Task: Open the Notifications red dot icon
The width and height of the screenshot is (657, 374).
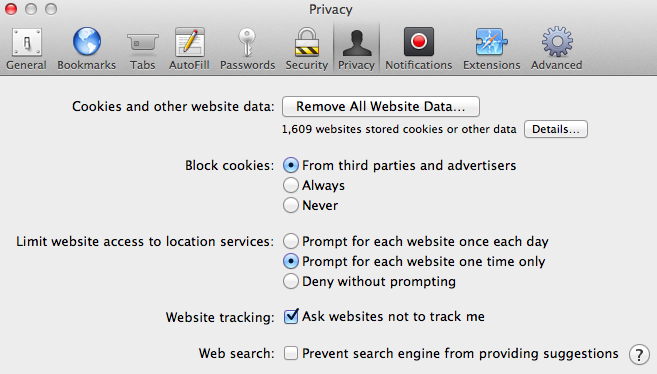Action: point(419,41)
